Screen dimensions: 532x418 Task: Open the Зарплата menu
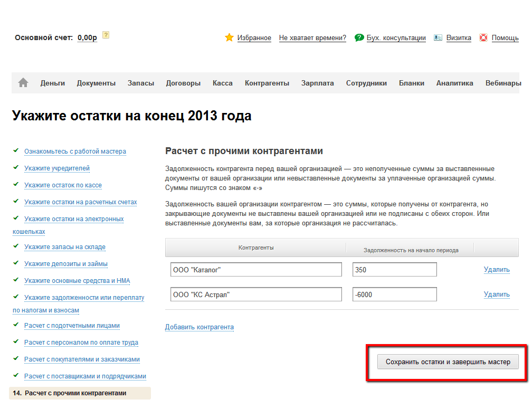click(318, 83)
